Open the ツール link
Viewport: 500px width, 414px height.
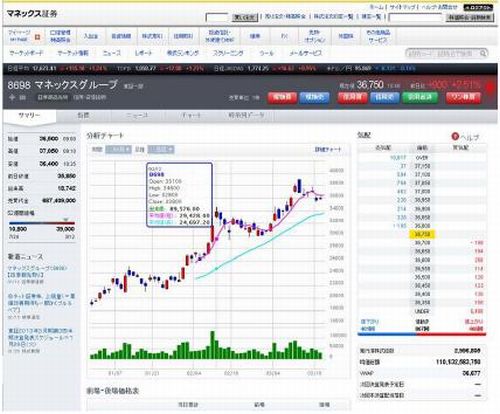pyautogui.click(x=266, y=53)
